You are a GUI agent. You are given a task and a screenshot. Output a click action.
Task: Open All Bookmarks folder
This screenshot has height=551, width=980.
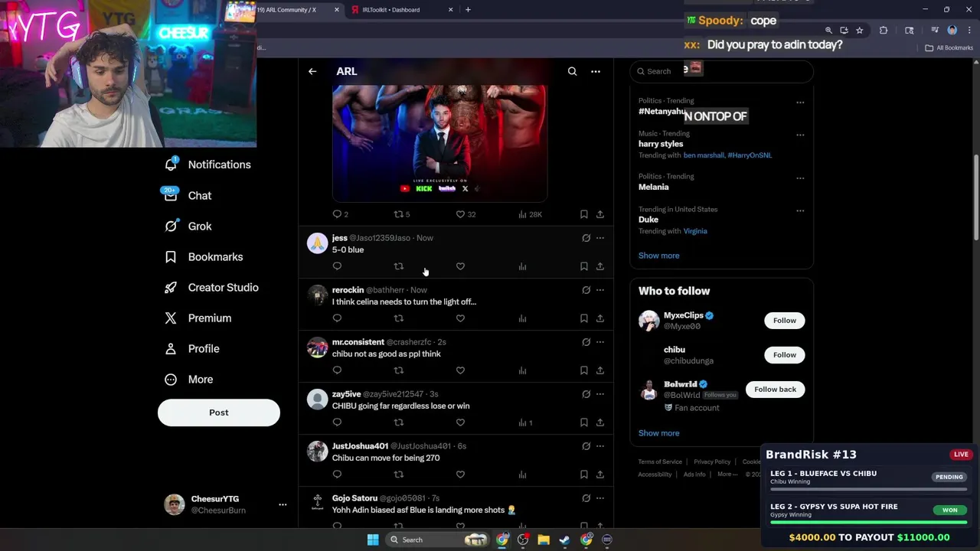[x=949, y=48]
